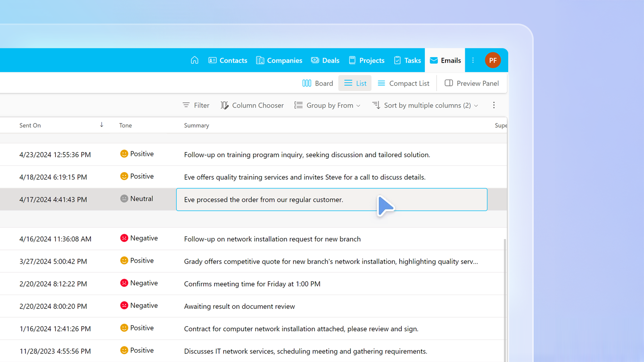Open the Sort by multiple columns dropdown
The image size is (644, 362).
425,105
